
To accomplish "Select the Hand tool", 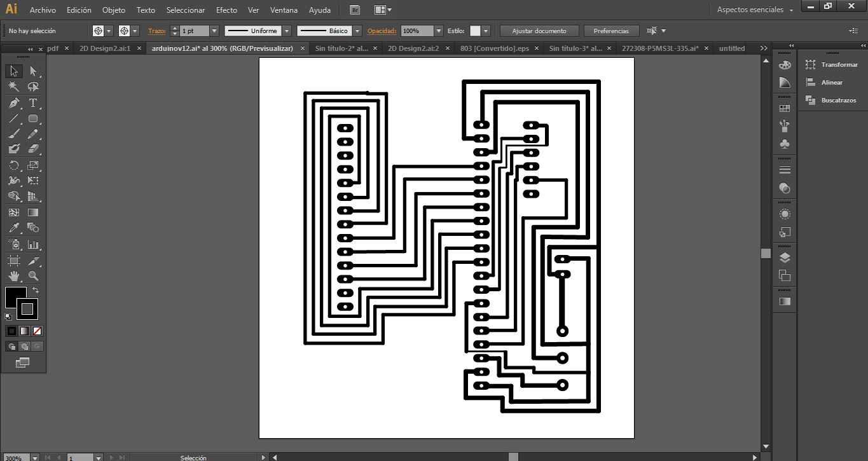I will click(x=14, y=276).
